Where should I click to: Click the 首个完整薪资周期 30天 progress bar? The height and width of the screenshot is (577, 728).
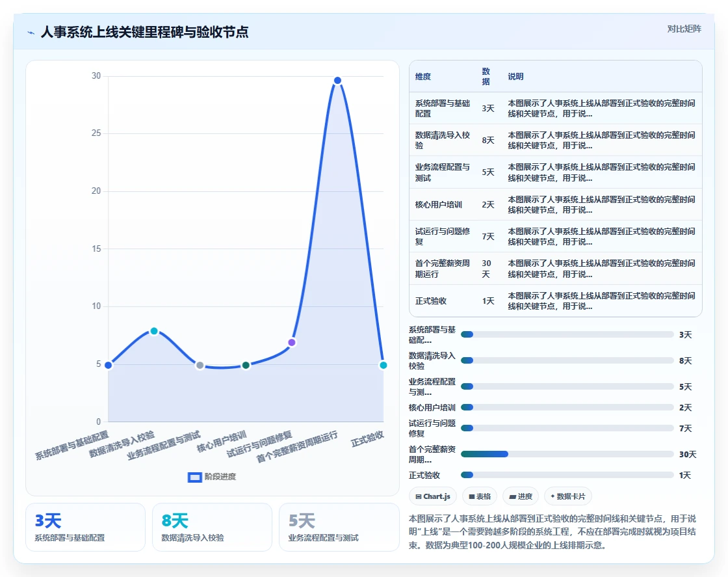[x=567, y=454]
